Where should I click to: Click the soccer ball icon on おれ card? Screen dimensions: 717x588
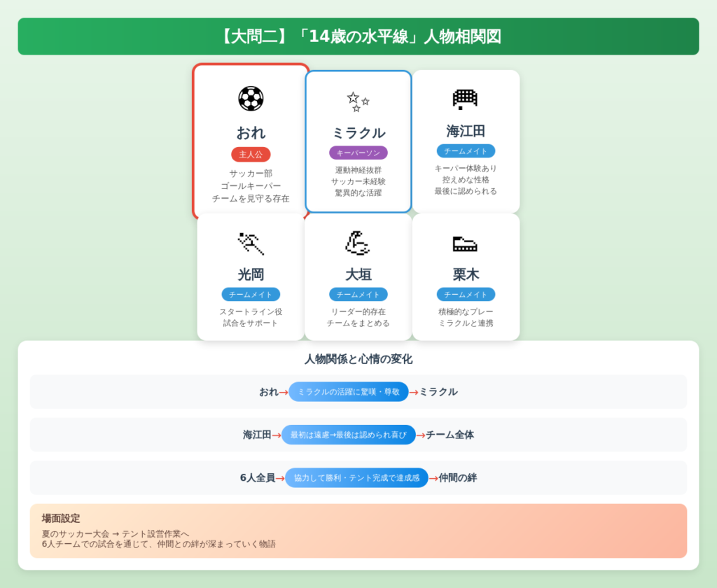[251, 99]
